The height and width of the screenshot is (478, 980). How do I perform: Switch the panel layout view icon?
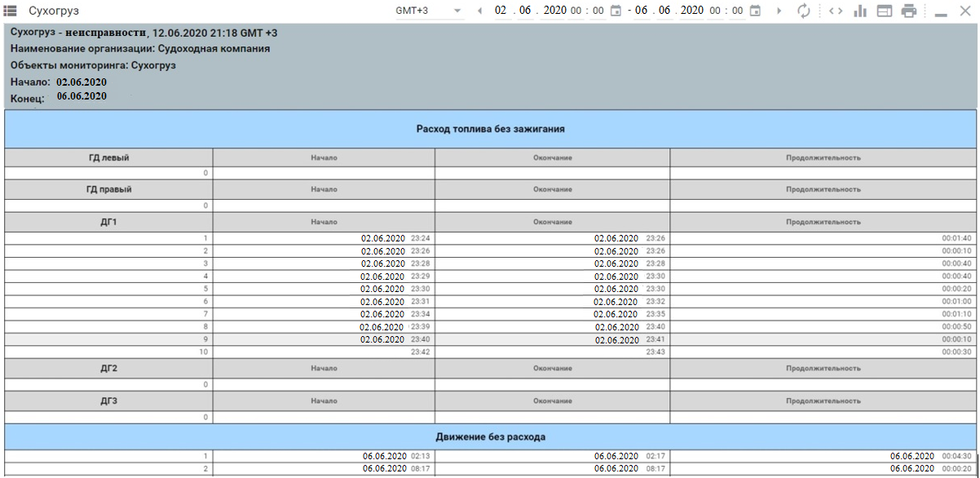884,11
